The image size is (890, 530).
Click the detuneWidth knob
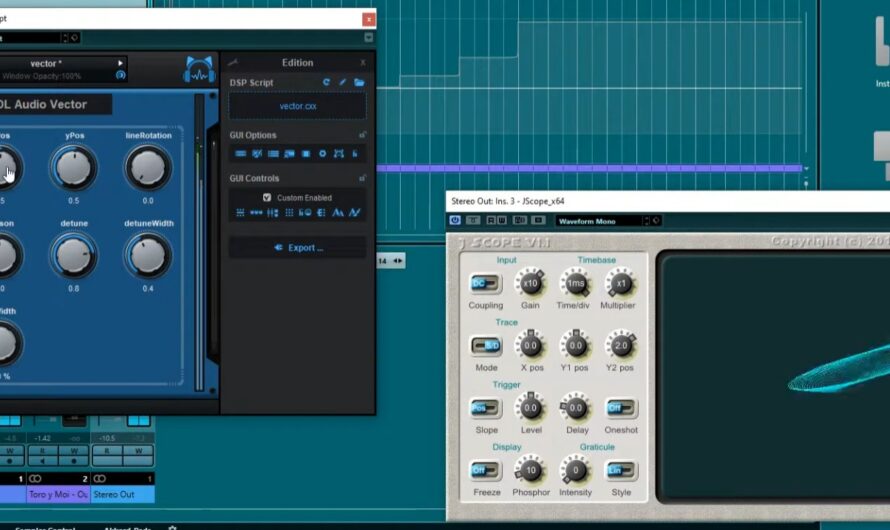pos(148,255)
